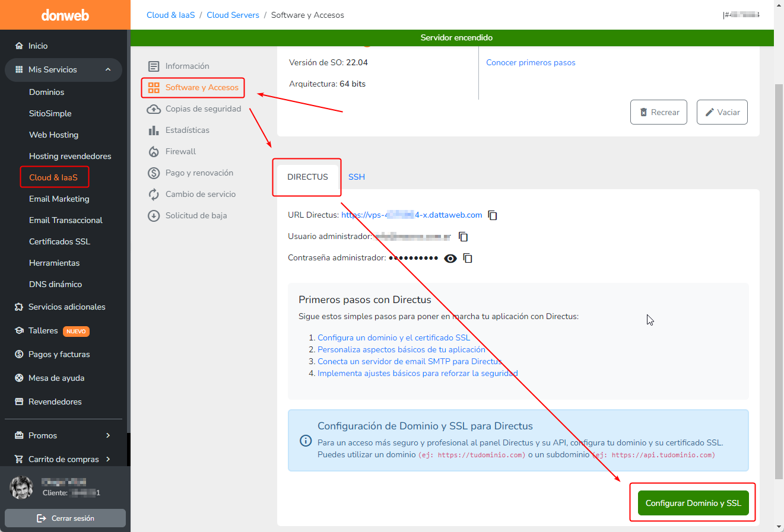Image resolution: width=784 pixels, height=532 pixels.
Task: Select the DIRECTUS tab
Action: (307, 177)
